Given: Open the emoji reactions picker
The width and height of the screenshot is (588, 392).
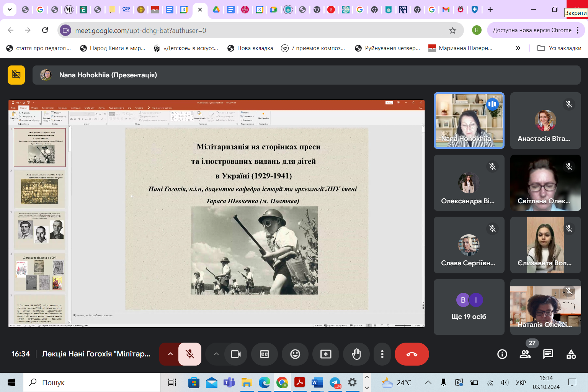Looking at the screenshot, I should click(x=295, y=354).
